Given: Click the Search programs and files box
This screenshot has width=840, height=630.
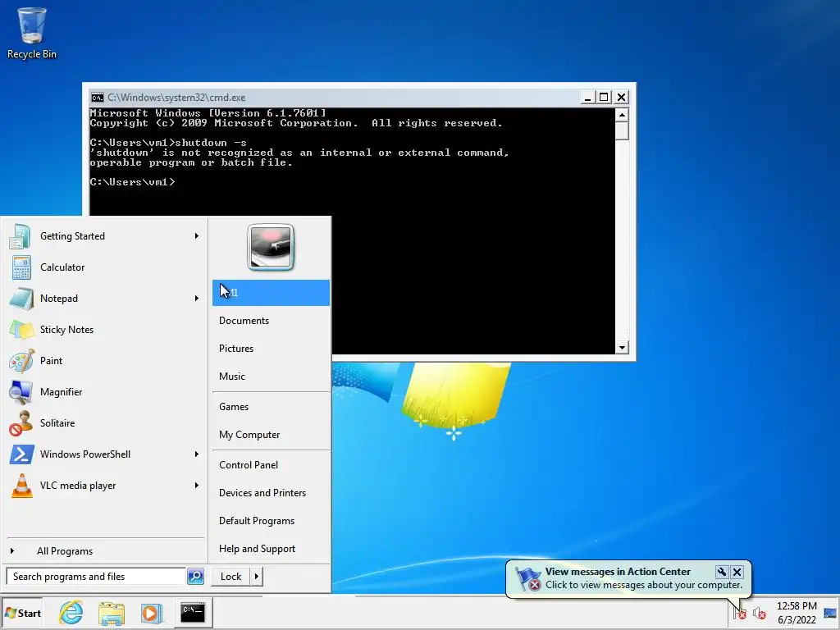Looking at the screenshot, I should coord(97,577).
